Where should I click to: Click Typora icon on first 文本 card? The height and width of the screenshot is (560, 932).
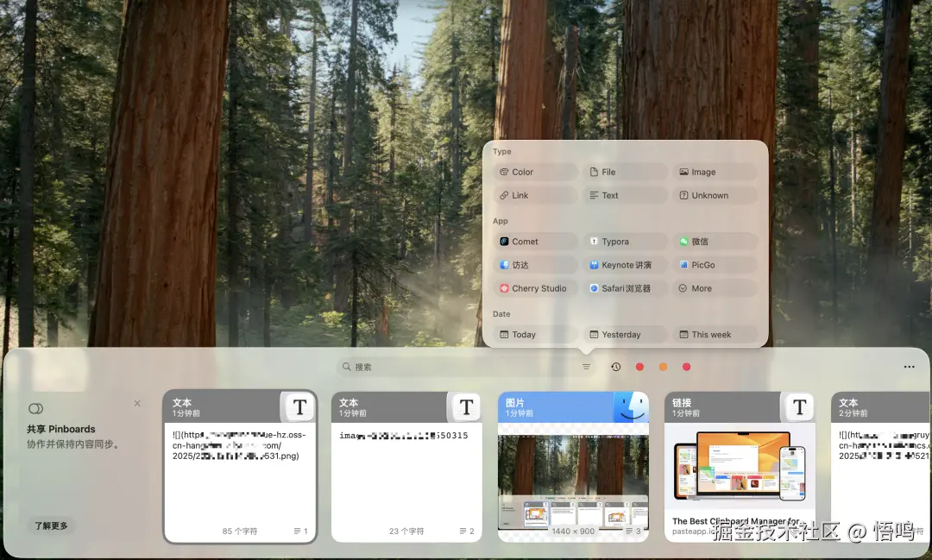coord(299,407)
